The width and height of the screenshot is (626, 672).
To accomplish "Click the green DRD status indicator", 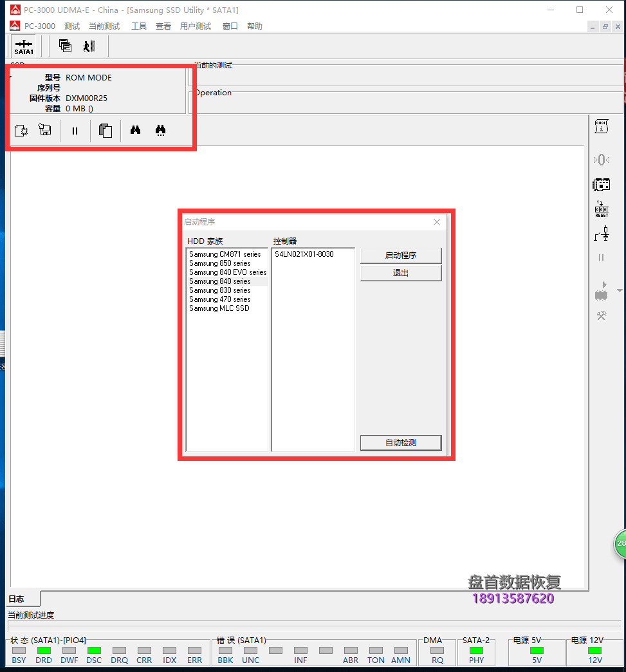I will pyautogui.click(x=44, y=651).
